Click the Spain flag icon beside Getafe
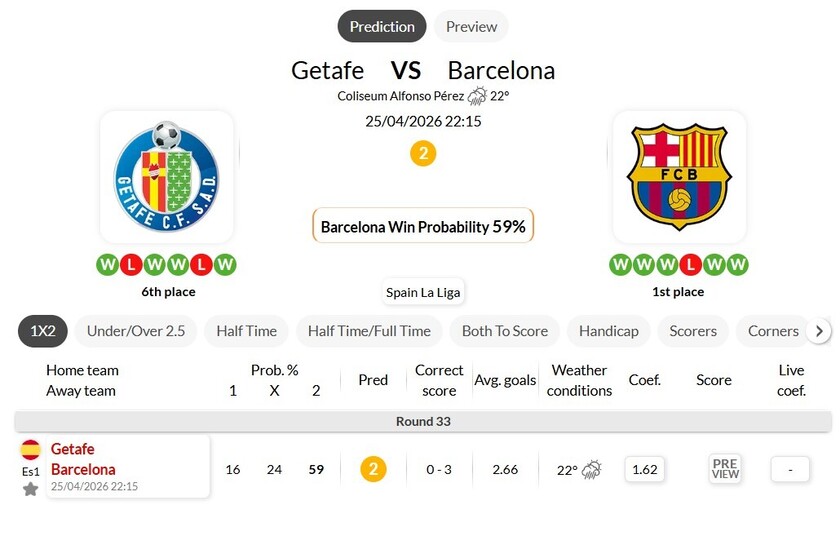The width and height of the screenshot is (840, 536). pyautogui.click(x=31, y=449)
